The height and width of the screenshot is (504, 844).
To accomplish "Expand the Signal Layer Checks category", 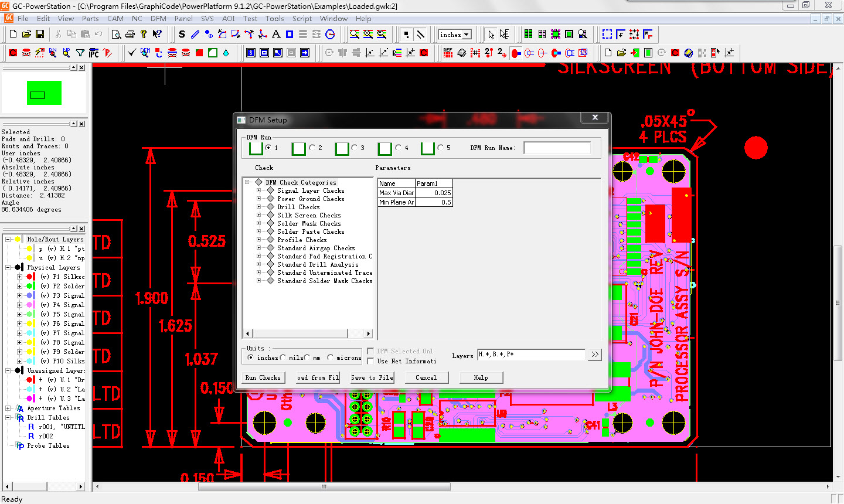I will point(258,190).
